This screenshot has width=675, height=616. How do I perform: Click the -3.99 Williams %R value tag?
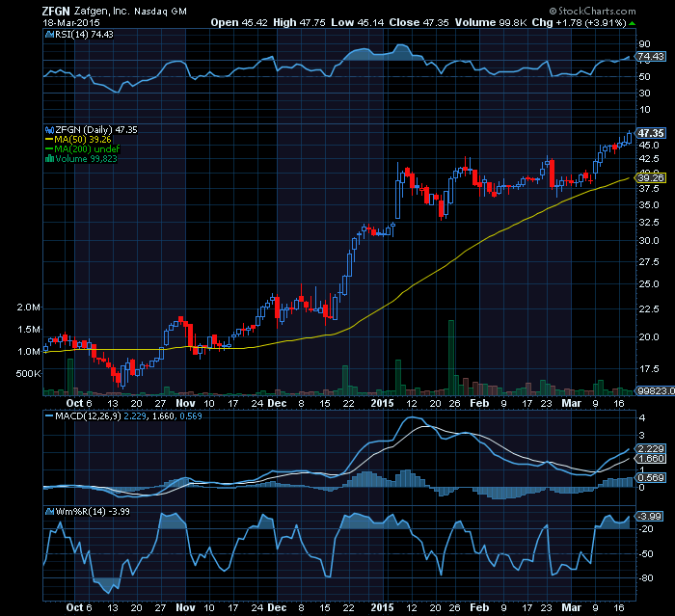tap(649, 516)
